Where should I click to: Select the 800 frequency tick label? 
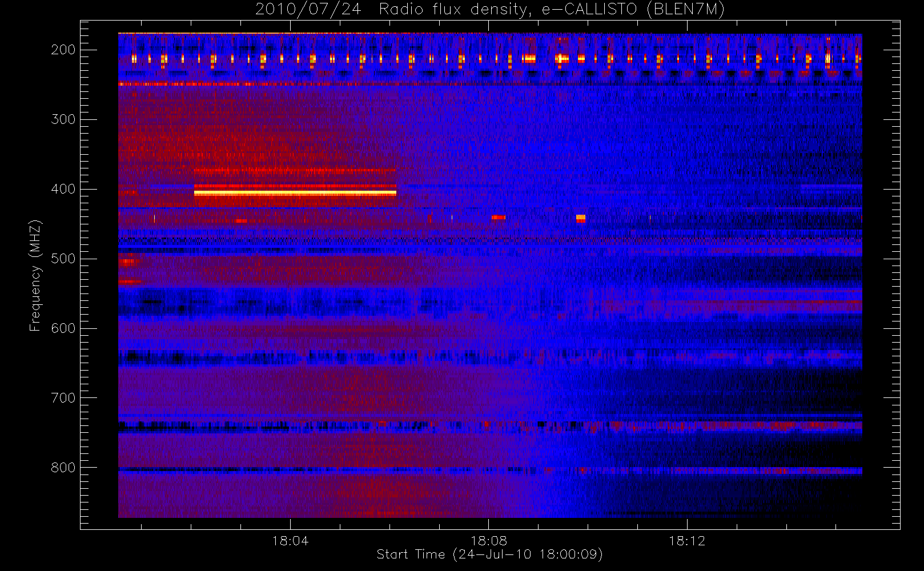(63, 468)
